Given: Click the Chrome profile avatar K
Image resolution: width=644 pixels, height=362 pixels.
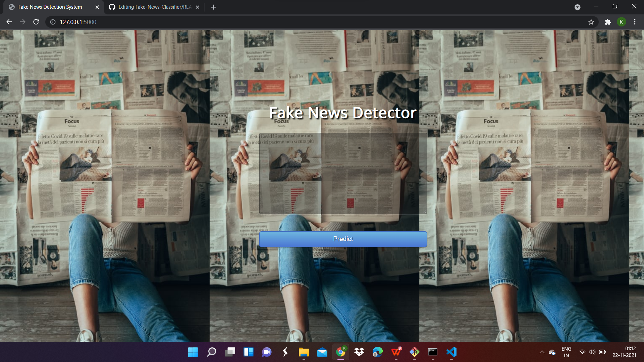Looking at the screenshot, I should 622,22.
